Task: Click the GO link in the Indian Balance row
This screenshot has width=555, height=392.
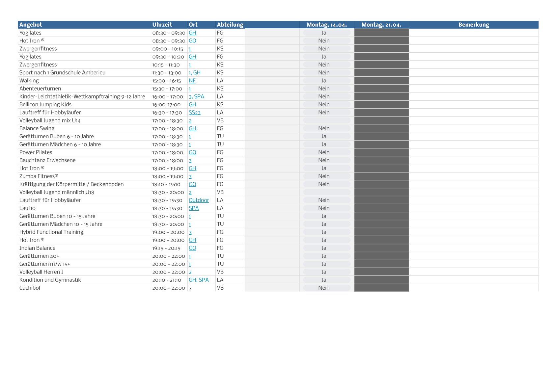Action: click(x=192, y=248)
